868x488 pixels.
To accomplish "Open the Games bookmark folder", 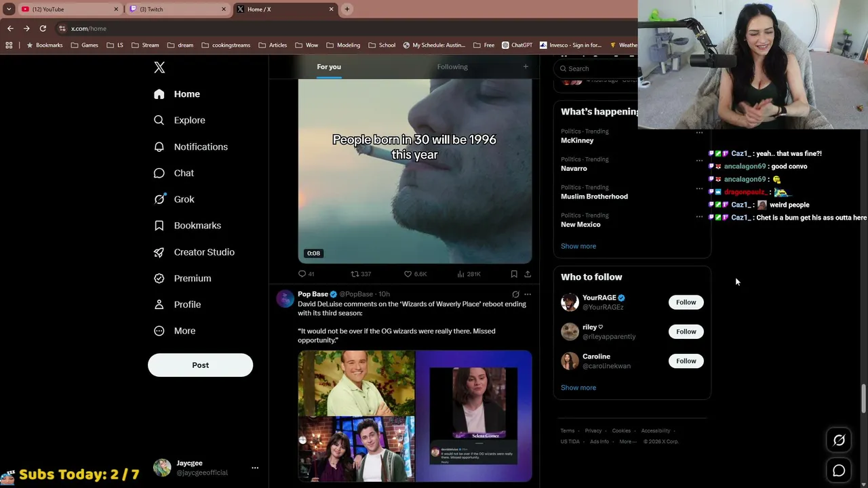I will click(x=84, y=45).
